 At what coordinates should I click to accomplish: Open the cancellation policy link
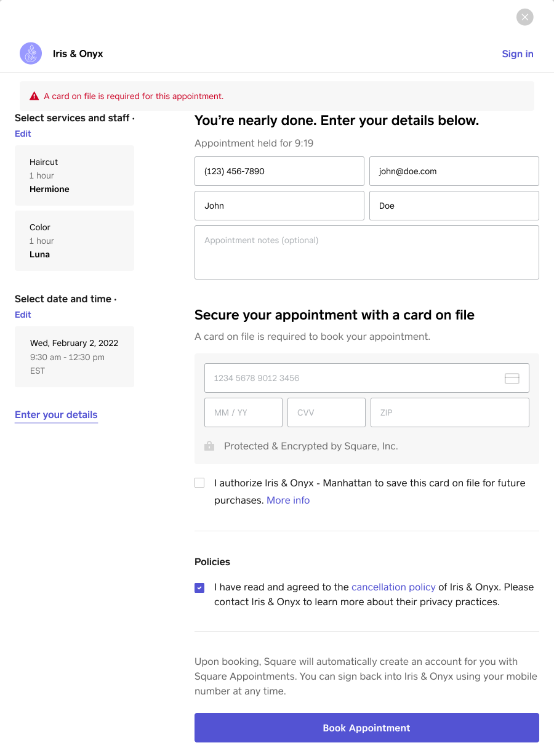(393, 587)
